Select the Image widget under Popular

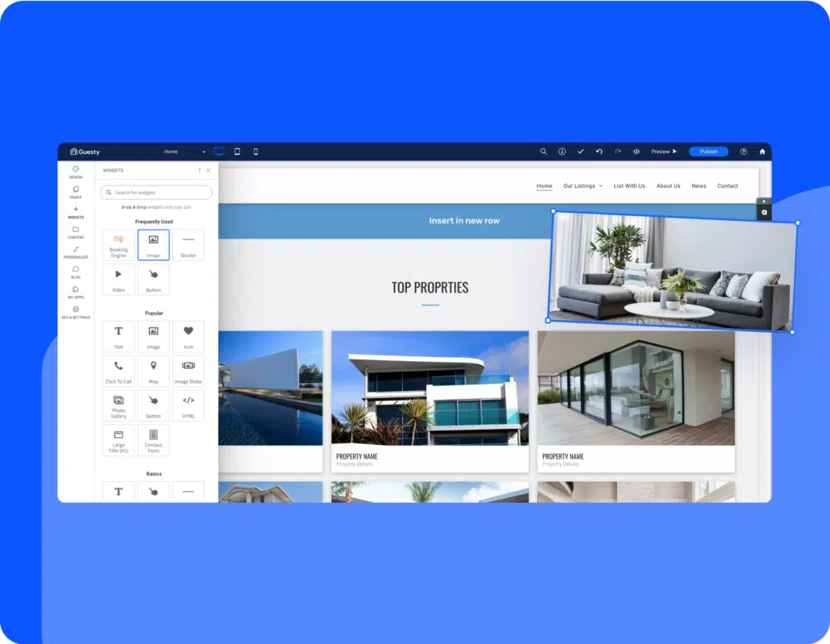(x=153, y=336)
